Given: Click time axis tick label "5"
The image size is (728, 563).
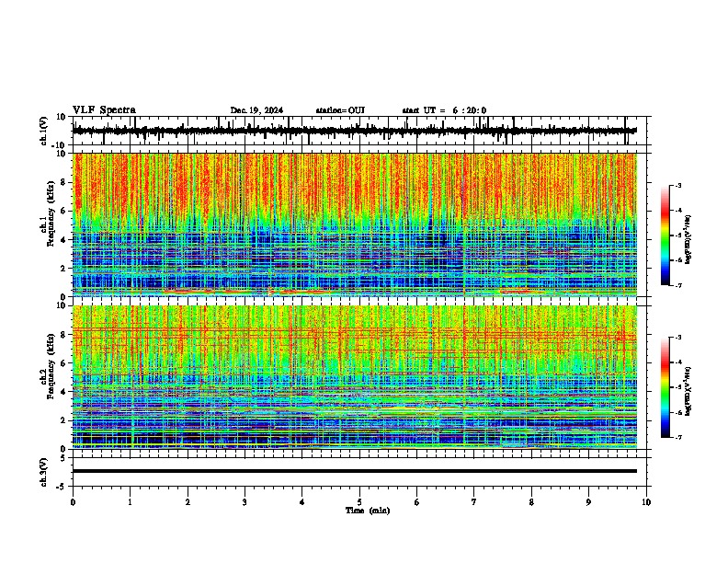Looking at the screenshot, I should [x=359, y=502].
